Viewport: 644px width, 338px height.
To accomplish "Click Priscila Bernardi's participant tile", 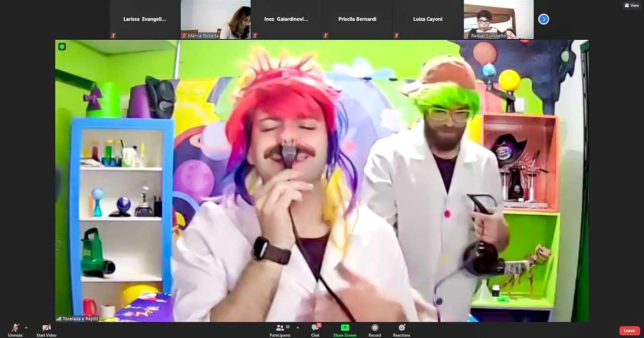I will [x=357, y=19].
